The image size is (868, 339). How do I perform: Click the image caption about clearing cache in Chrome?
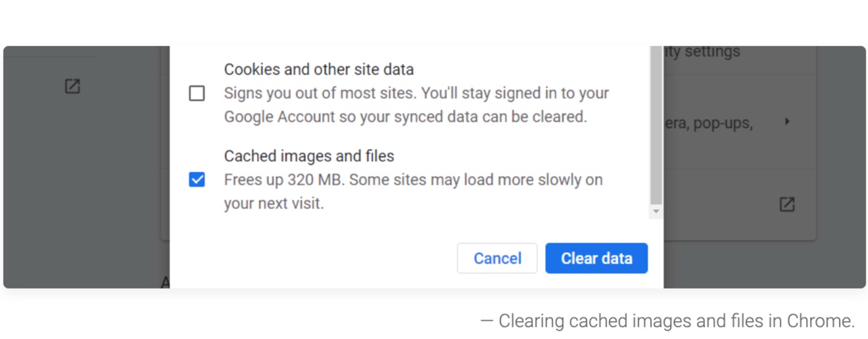[x=667, y=321]
